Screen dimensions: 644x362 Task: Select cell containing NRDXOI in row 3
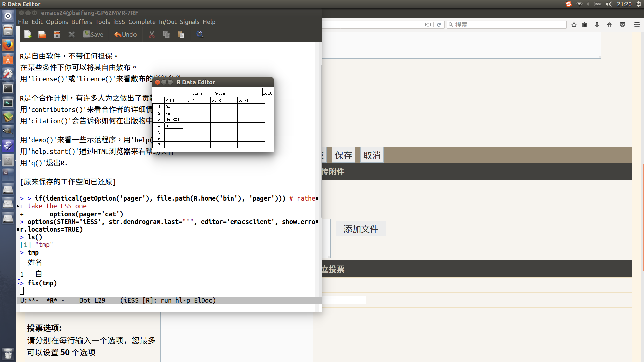[x=174, y=119]
